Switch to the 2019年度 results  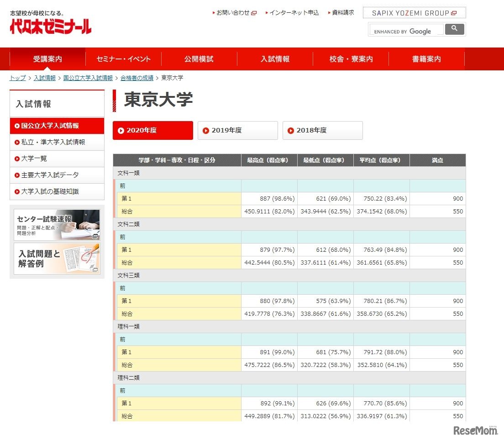(237, 130)
